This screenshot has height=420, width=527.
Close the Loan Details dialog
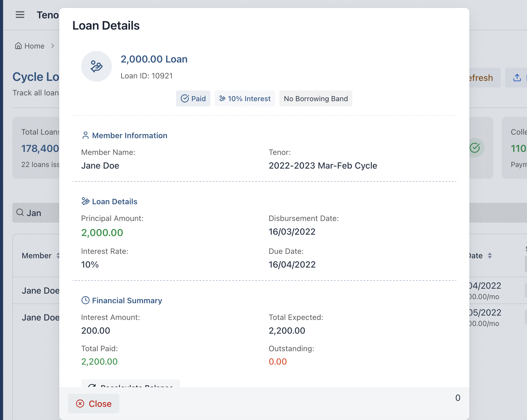[93, 403]
